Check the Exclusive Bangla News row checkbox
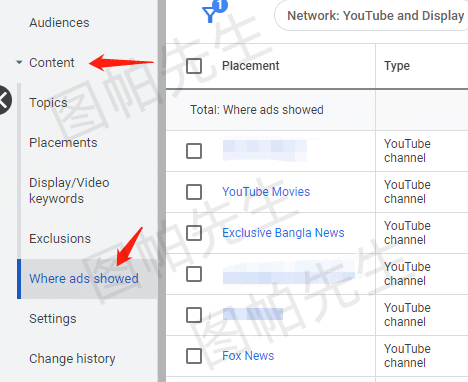The width and height of the screenshot is (468, 382). 194,233
